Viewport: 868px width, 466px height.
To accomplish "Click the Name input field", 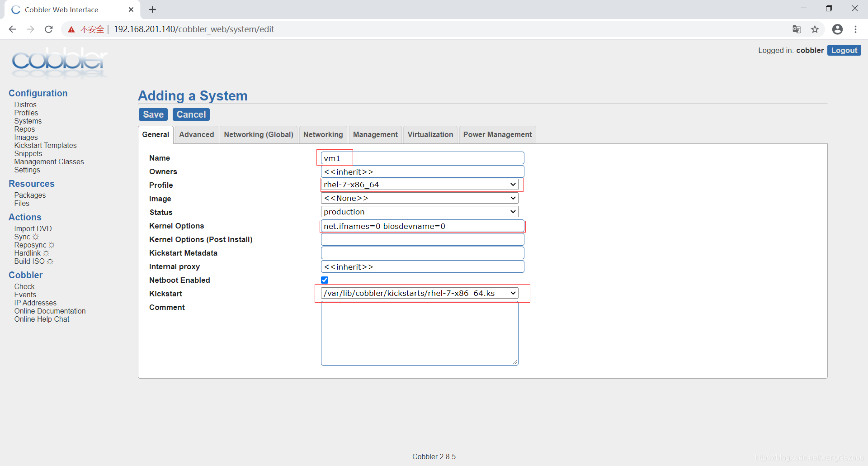I will tap(422, 158).
